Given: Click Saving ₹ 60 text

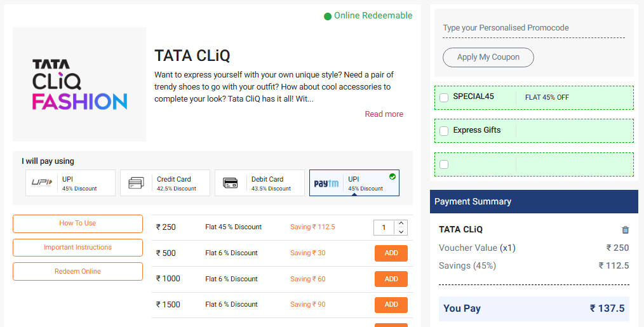Looking at the screenshot, I should [307, 279].
